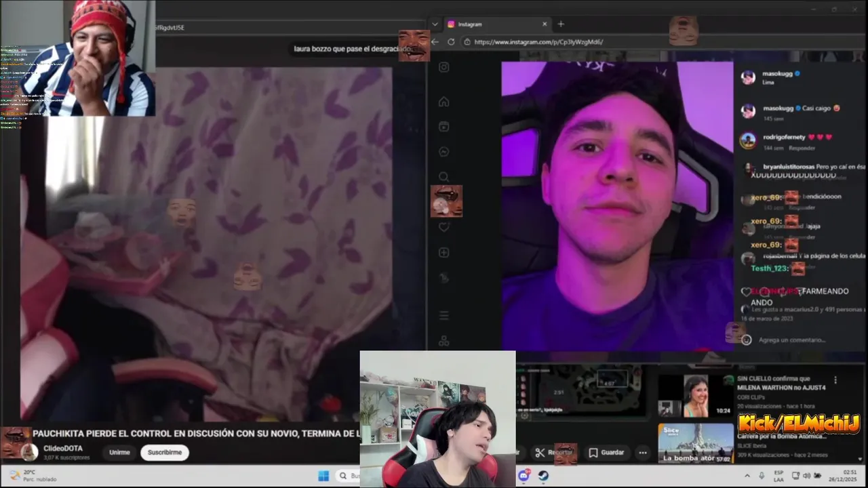The image size is (868, 488).
Task: Click the microphone tray icon
Action: coord(761,475)
